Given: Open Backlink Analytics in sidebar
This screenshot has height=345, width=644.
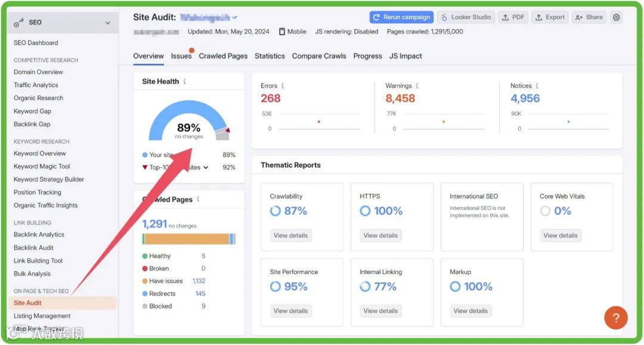Looking at the screenshot, I should point(39,235).
